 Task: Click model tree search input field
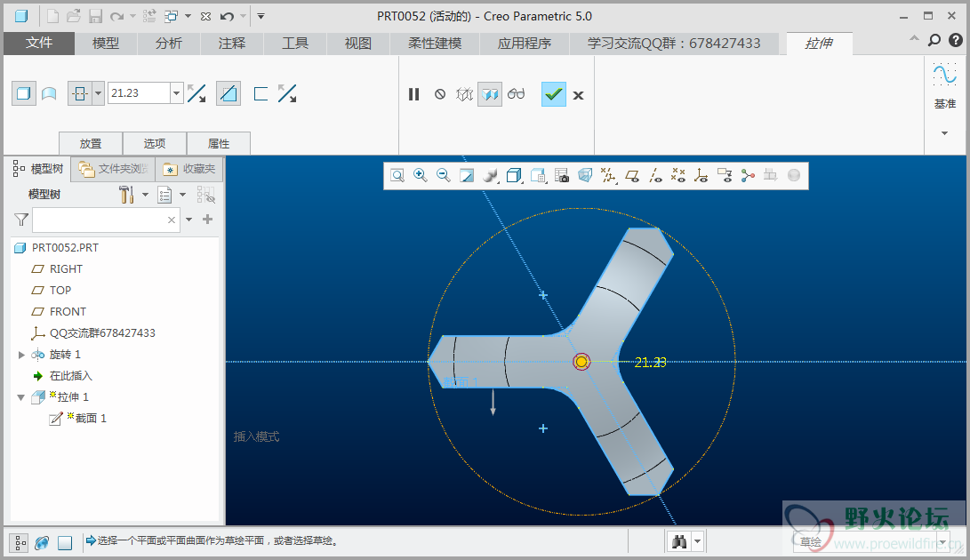coord(106,220)
